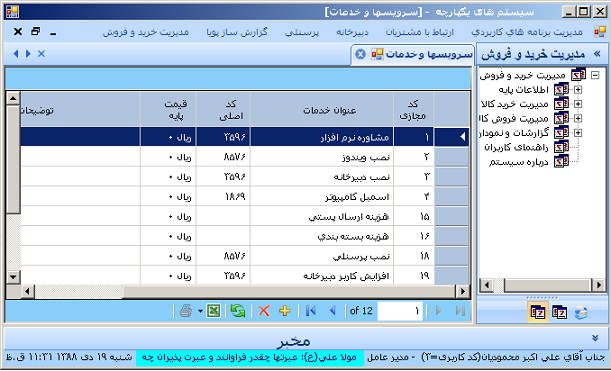Select درباره سیستم tree item
Image resolution: width=611 pixels, height=371 pixels.
coord(519,162)
